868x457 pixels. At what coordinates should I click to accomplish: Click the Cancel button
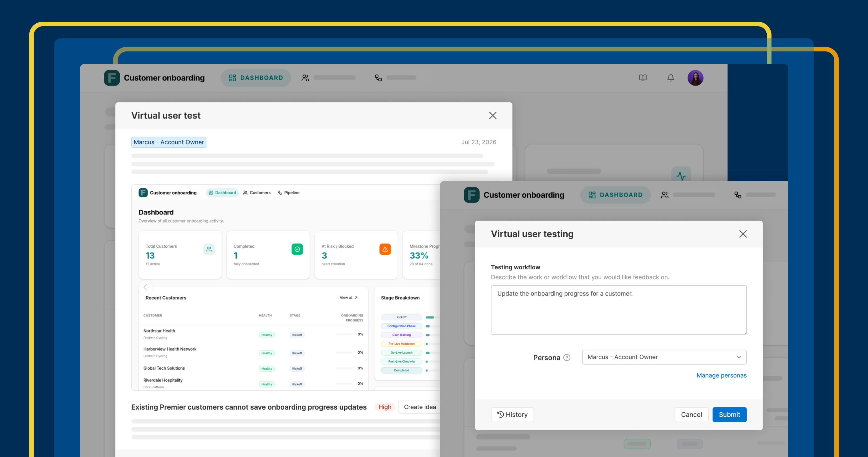point(692,414)
